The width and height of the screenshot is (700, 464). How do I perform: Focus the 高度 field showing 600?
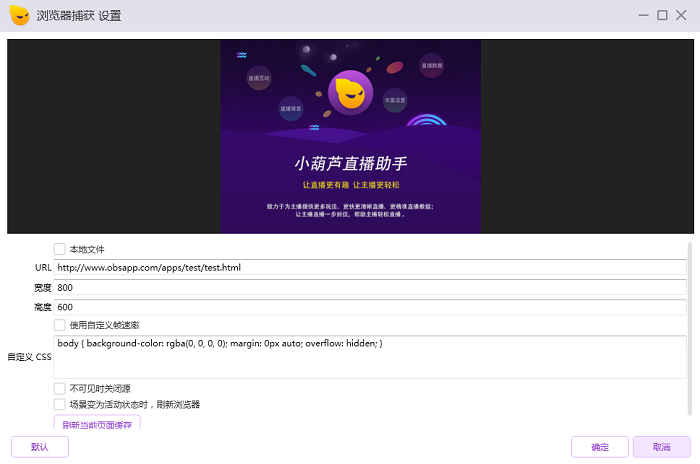click(370, 307)
